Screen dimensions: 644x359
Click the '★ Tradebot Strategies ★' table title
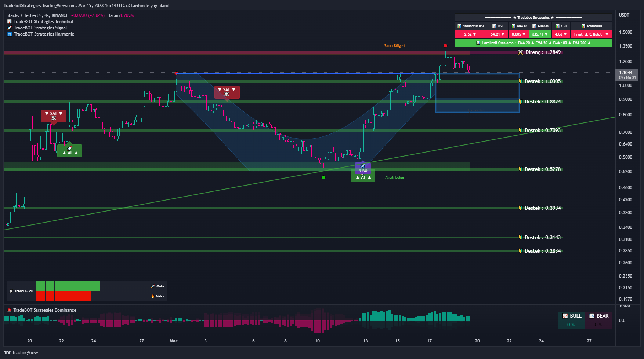click(x=533, y=18)
